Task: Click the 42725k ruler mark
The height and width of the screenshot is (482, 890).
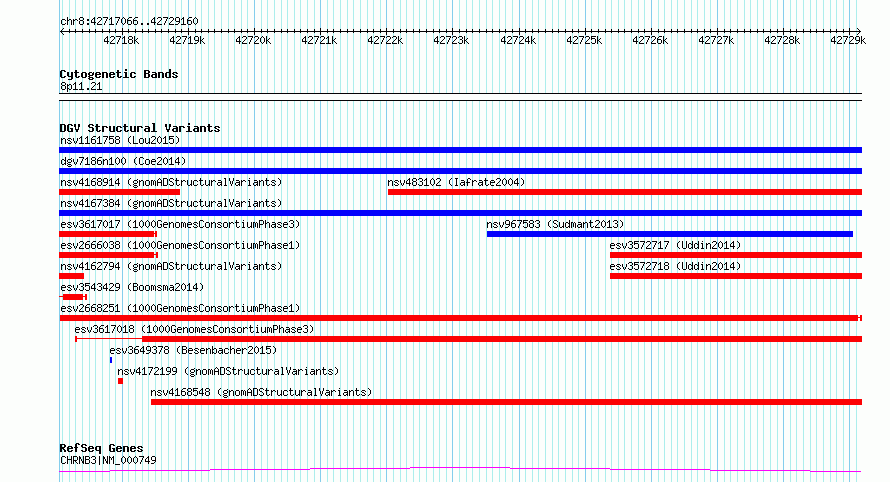Action: 584,40
